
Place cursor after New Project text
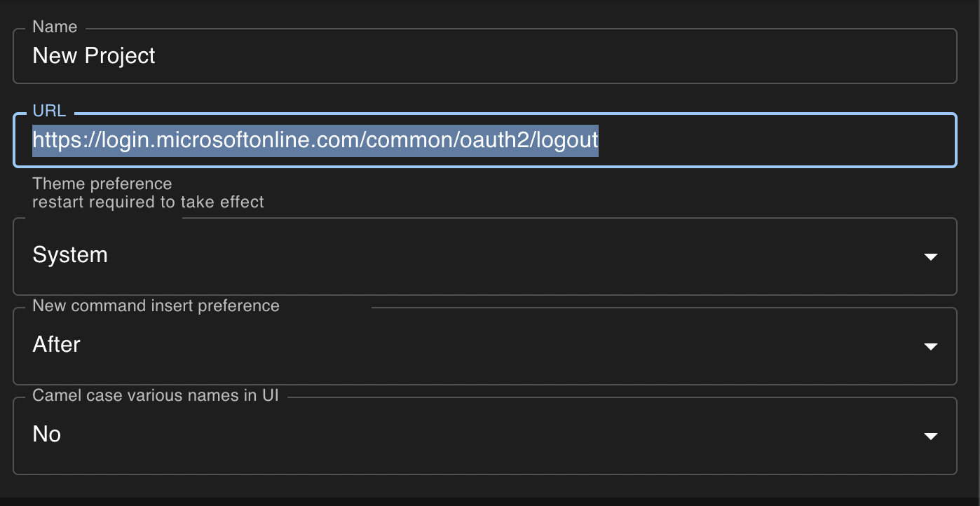156,56
